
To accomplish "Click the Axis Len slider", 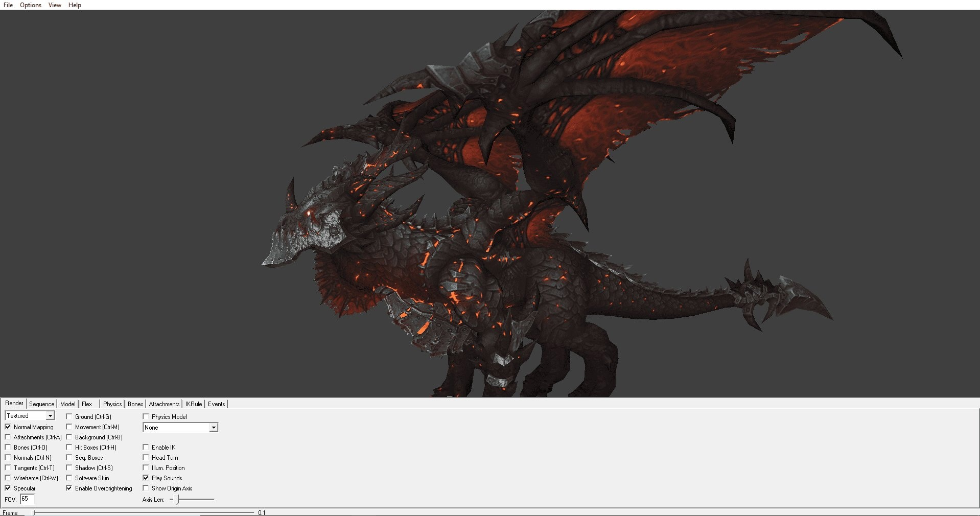I will point(192,500).
